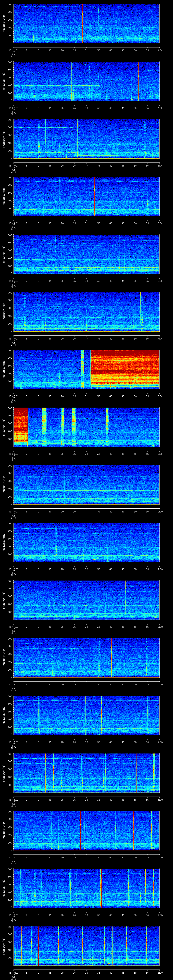The image size is (173, 980).
Task: Click the 9:00 end-of-axis label
Action: tap(160, 454)
